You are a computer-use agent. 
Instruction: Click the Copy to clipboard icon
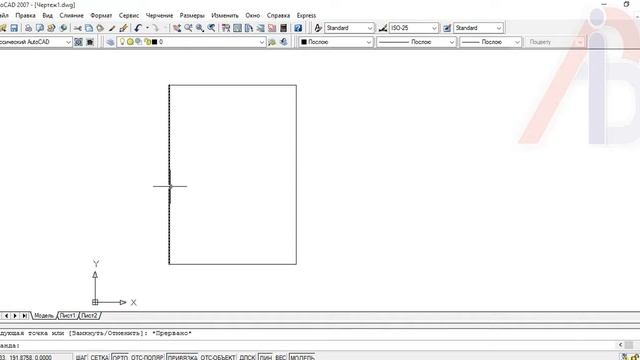point(89,28)
